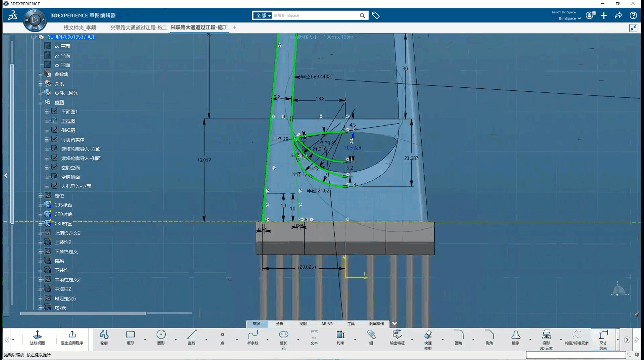
Task: Select the Circle sketch tool
Action: pos(161,337)
